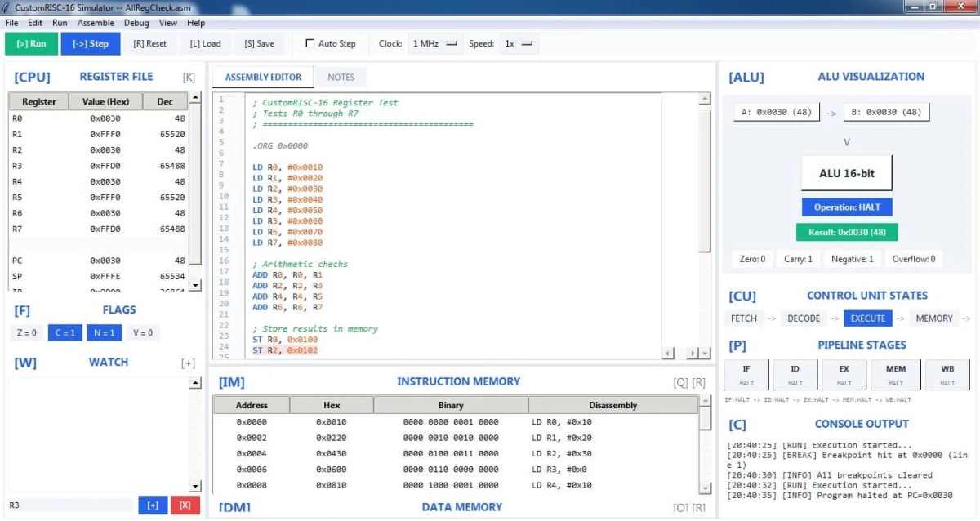Click the register file scroll-up arrow

tap(195, 98)
